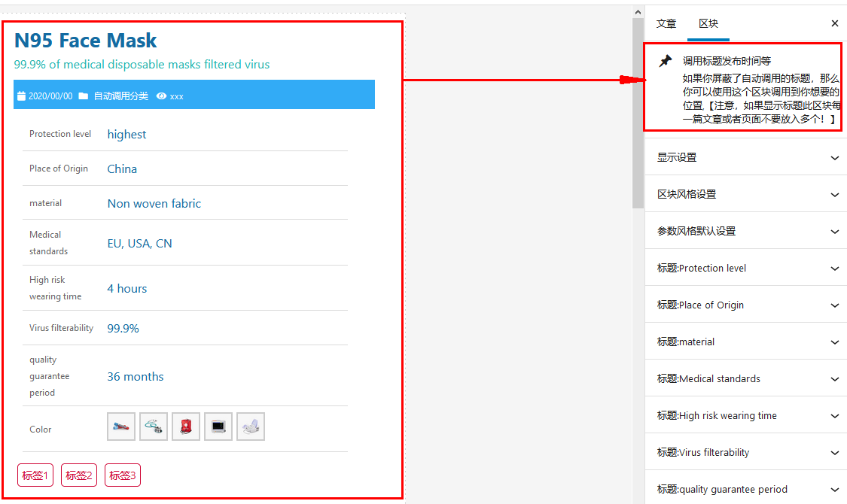This screenshot has width=847, height=504.
Task: Expand the 参数风格默认设置 panel
Action: [x=745, y=231]
